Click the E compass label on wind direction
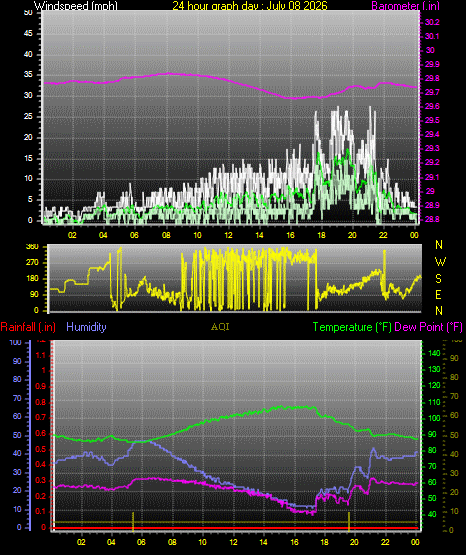 (438, 294)
